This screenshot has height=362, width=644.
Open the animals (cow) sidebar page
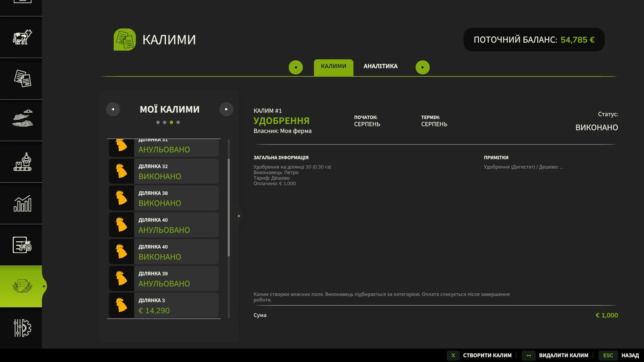pos(22,37)
